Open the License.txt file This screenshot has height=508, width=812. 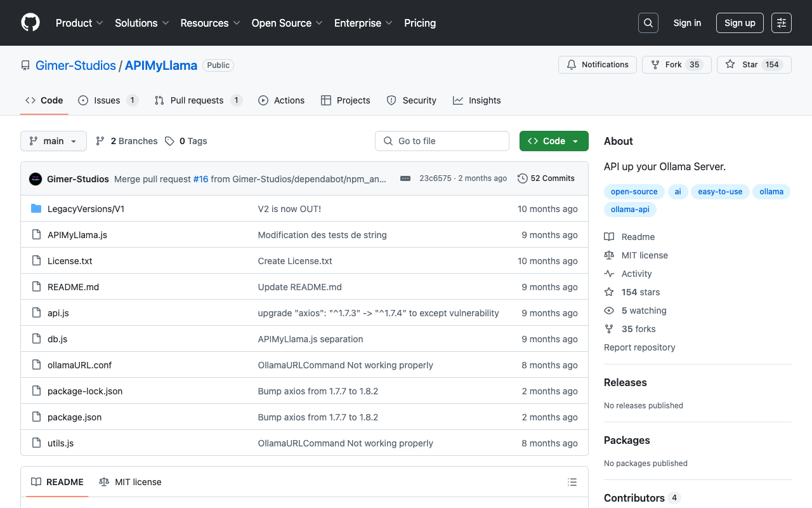click(70, 261)
